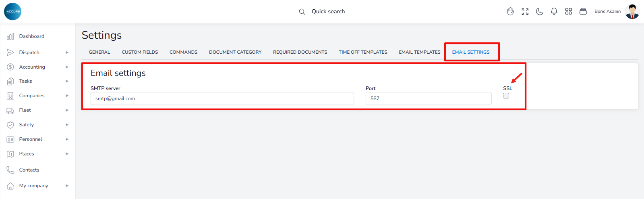The image size is (644, 199).
Task: Click the storage stack icon in header
Action: pos(583,11)
